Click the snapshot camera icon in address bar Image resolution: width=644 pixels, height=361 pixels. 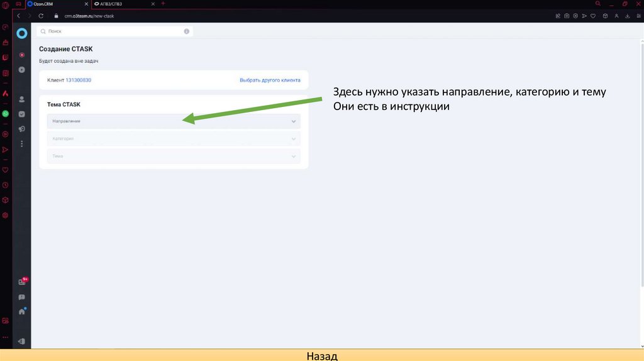(567, 16)
